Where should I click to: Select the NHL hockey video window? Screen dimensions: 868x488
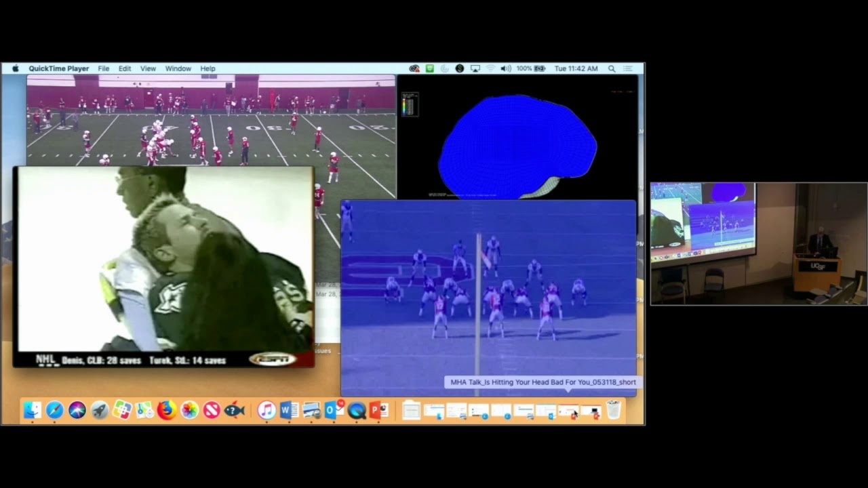coord(163,267)
